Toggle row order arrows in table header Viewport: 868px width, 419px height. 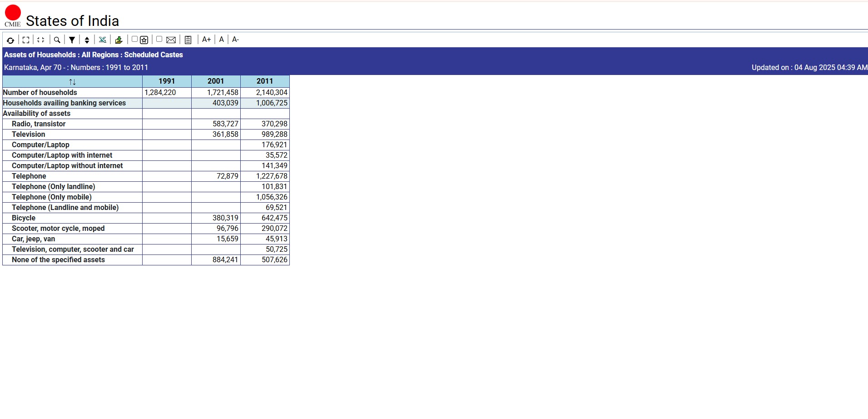(x=72, y=82)
